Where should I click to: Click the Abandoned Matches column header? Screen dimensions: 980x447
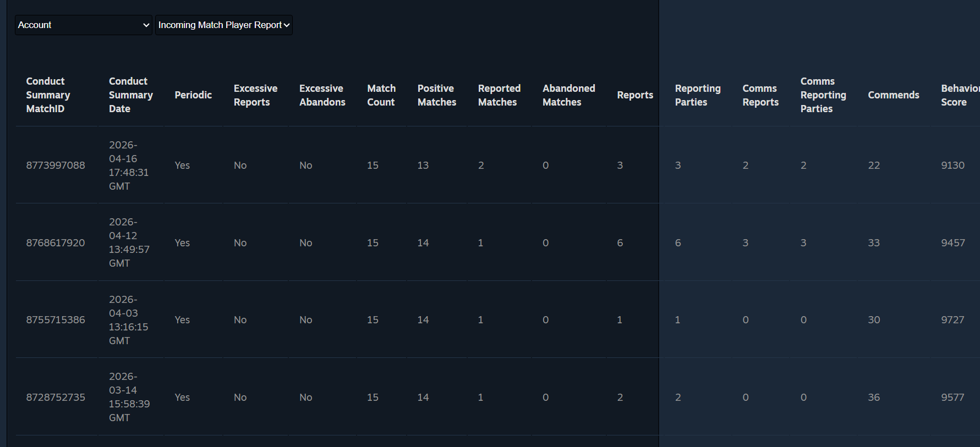(x=569, y=95)
